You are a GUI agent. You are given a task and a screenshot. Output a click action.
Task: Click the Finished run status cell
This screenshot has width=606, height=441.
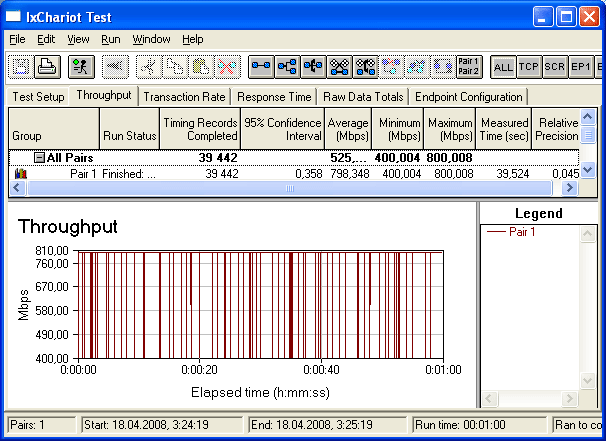click(129, 174)
